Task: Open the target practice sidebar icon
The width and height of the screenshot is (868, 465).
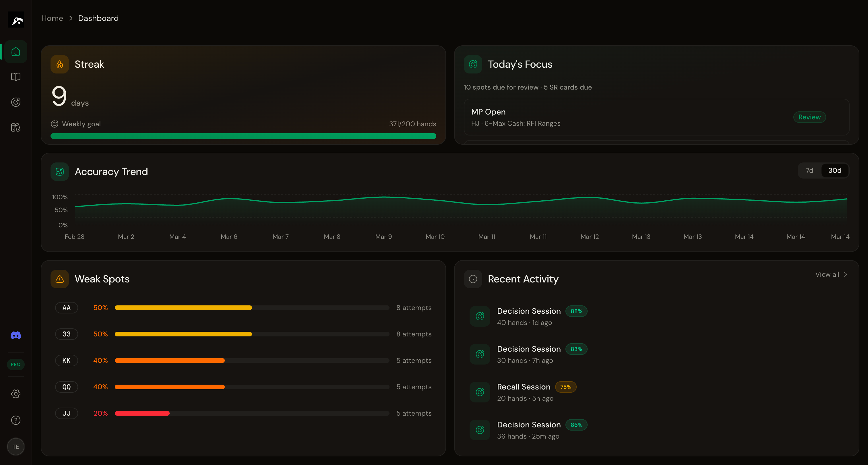Action: 16,102
